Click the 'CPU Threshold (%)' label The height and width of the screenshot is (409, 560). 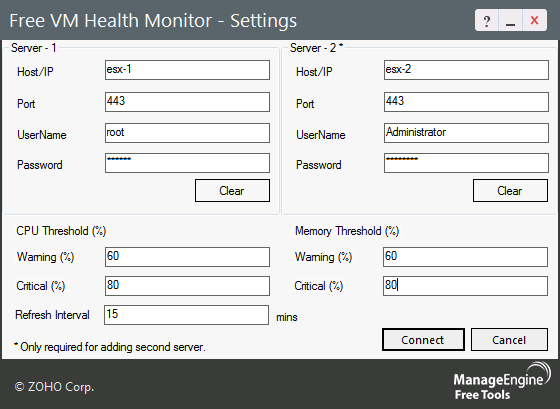(x=61, y=231)
